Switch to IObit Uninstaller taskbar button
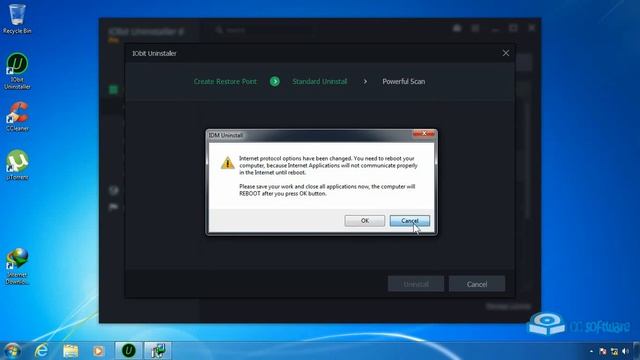Image resolution: width=640 pixels, height=360 pixels. pyautogui.click(x=128, y=351)
